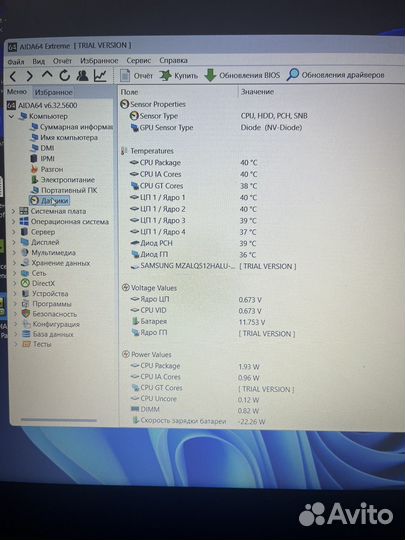405x540 pixels.
Task: Open the Отчёт menu in the menu bar
Action: 62,61
